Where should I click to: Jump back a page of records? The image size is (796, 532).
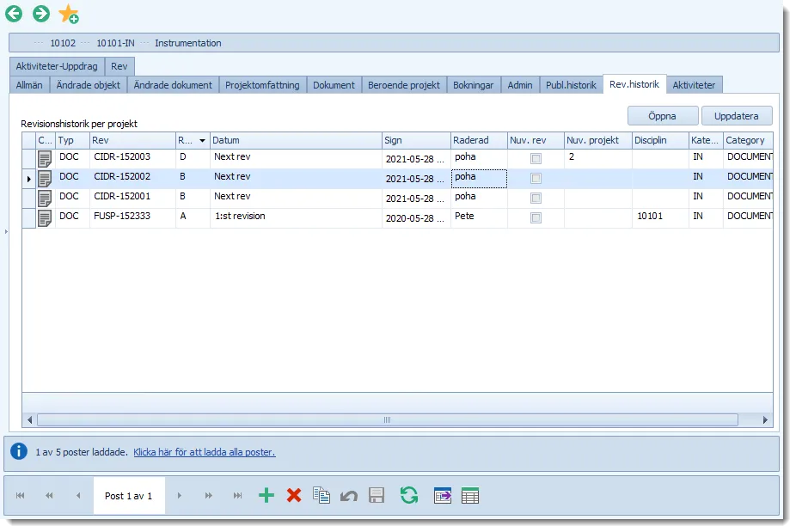tap(49, 495)
